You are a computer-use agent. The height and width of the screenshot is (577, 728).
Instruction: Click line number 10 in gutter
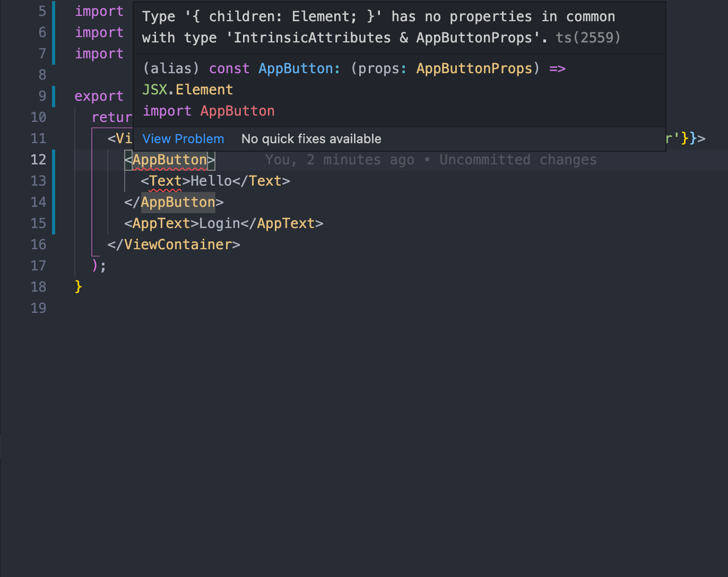click(39, 117)
